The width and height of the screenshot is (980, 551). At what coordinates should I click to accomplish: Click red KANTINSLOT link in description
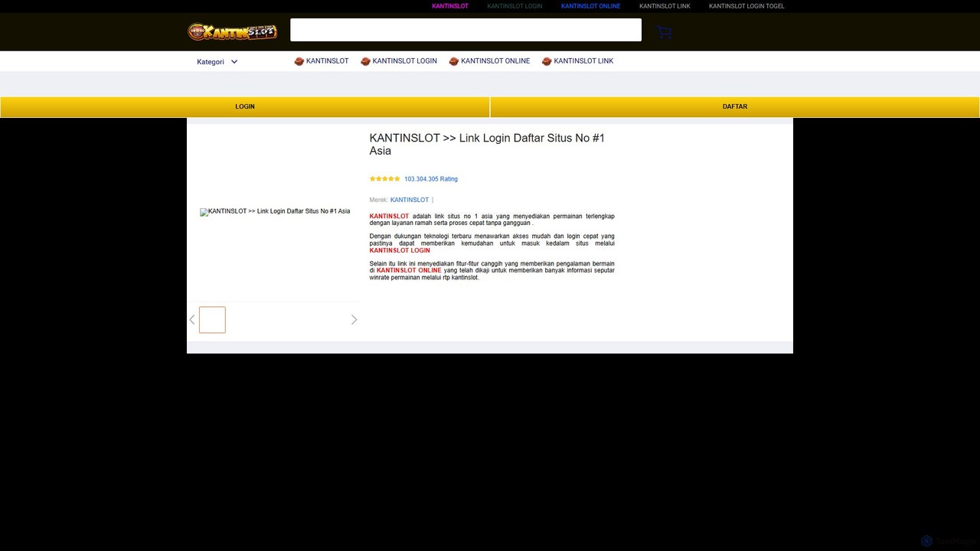(389, 217)
